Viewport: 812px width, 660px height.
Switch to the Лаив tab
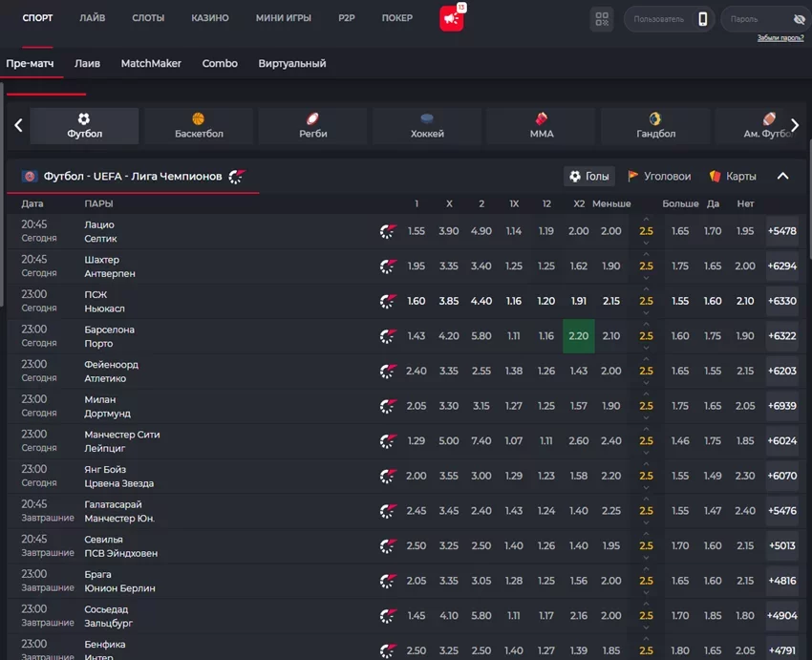[x=87, y=64]
